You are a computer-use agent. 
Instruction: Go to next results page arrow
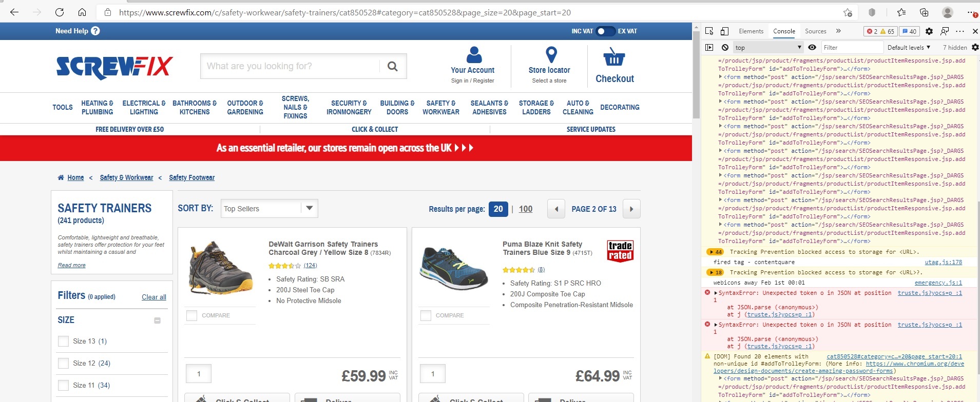[631, 209]
